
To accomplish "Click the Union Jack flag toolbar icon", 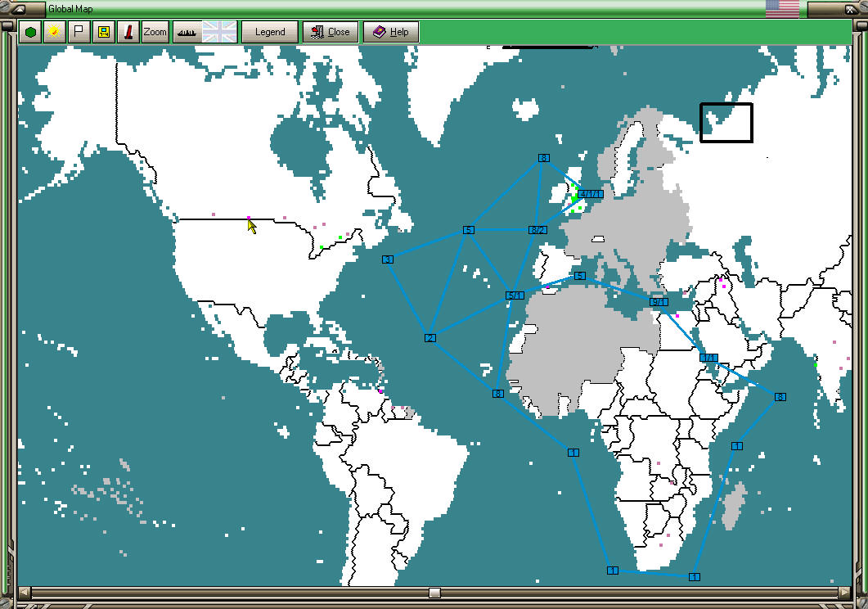I will tap(219, 31).
